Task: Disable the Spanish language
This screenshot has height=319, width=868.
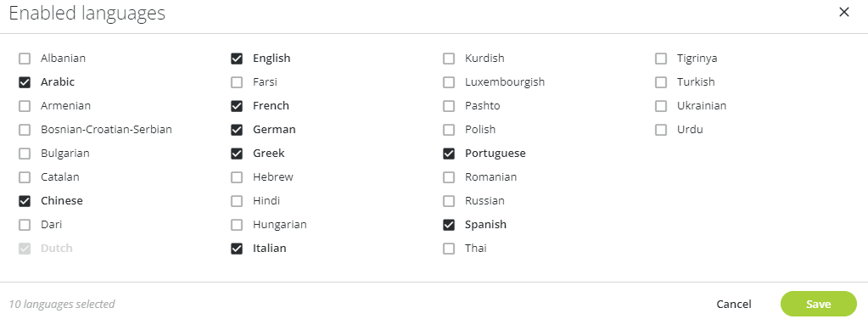Action: pos(448,225)
